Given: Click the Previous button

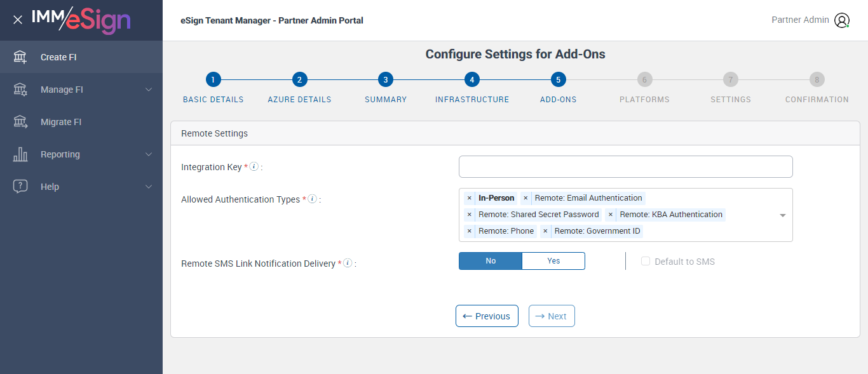Looking at the screenshot, I should coord(487,316).
